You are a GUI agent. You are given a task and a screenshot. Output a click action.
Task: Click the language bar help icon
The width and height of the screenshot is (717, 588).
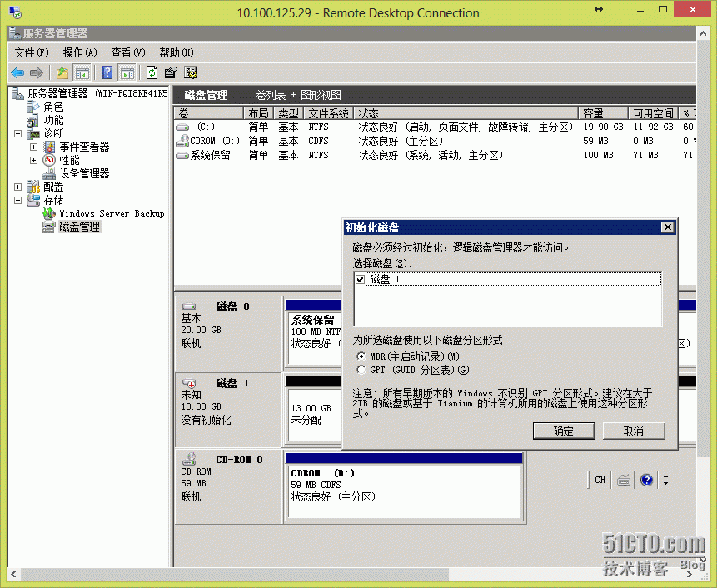(x=646, y=480)
